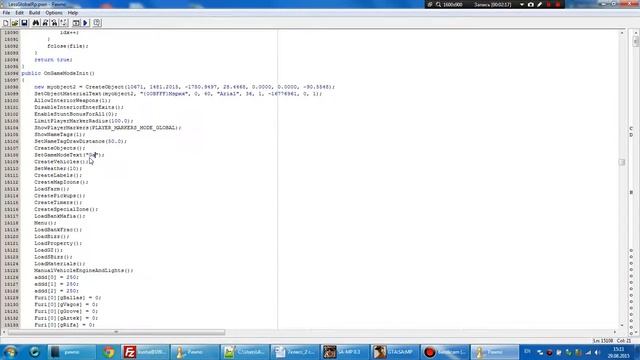Click the 'Furi[0][gBallas] = 0;' line
Viewport: 640px width, 360px height.
68,298
